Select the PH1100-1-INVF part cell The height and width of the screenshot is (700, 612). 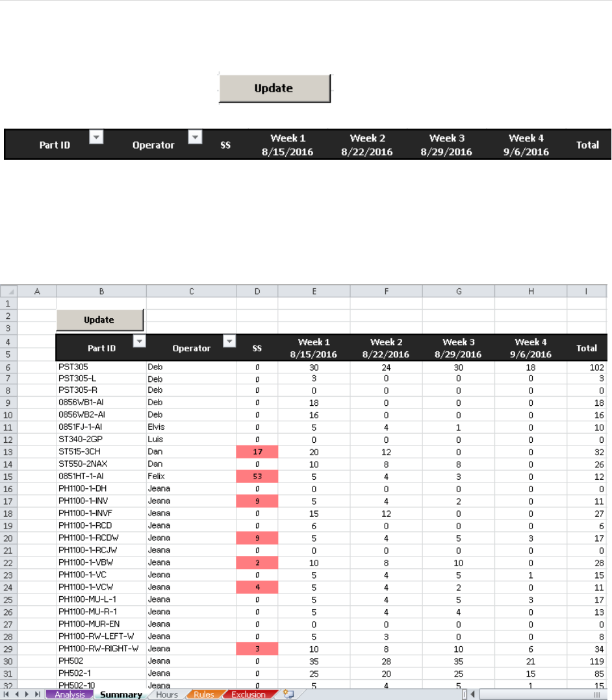[101, 514]
